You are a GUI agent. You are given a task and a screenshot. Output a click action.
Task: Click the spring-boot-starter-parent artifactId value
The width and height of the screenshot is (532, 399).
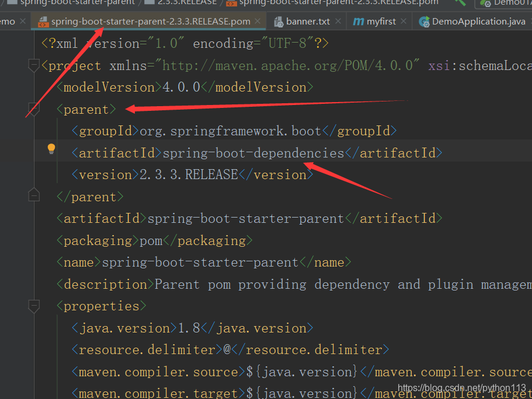pyautogui.click(x=246, y=219)
